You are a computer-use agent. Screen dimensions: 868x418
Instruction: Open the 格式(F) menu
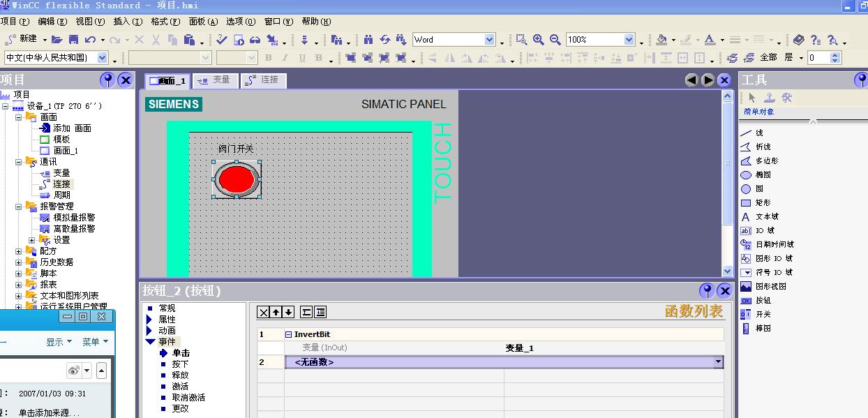[x=165, y=22]
